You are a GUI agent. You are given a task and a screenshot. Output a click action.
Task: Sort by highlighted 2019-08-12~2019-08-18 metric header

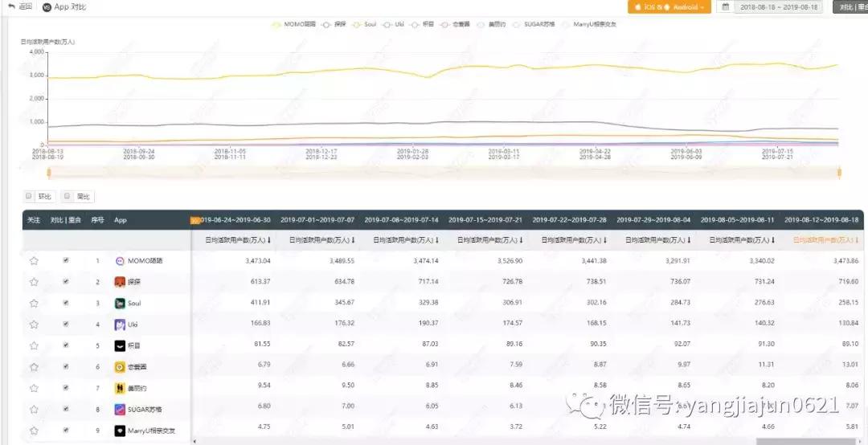pyautogui.click(x=826, y=240)
